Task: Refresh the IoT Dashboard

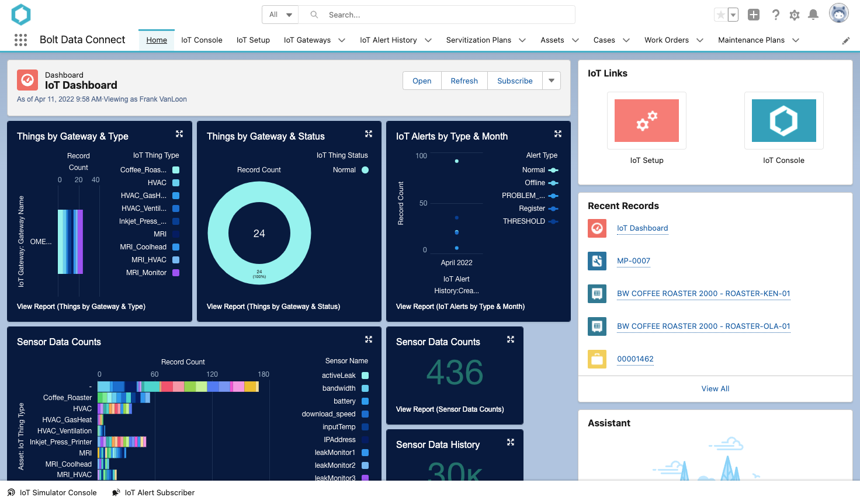Action: [x=464, y=81]
